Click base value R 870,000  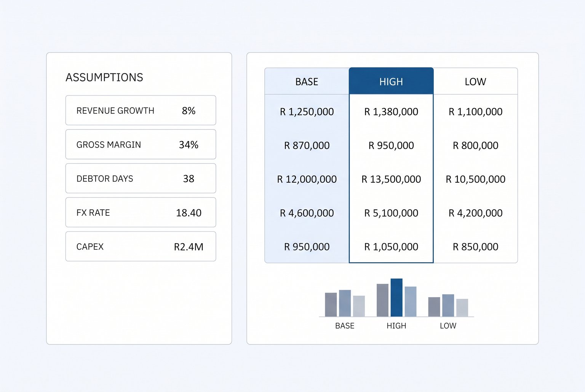(x=307, y=145)
